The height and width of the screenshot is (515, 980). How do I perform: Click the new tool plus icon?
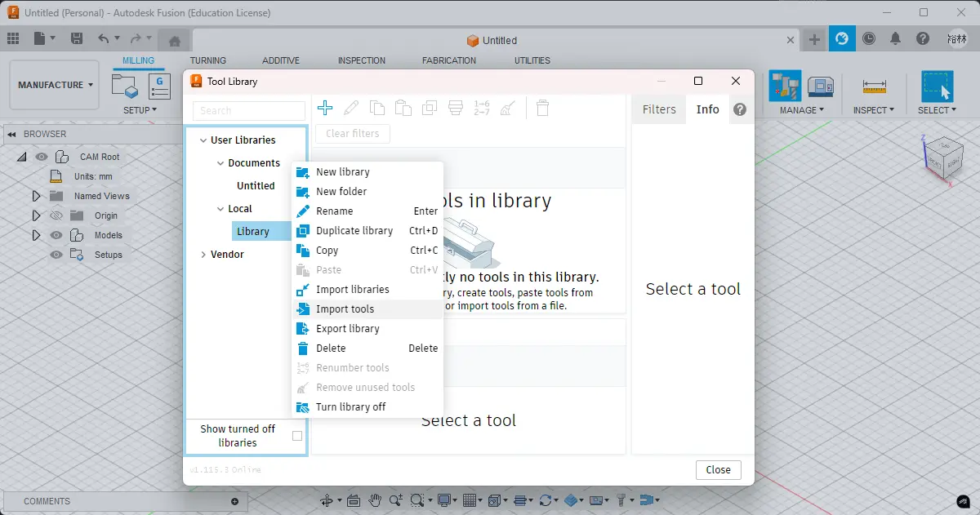click(x=325, y=108)
